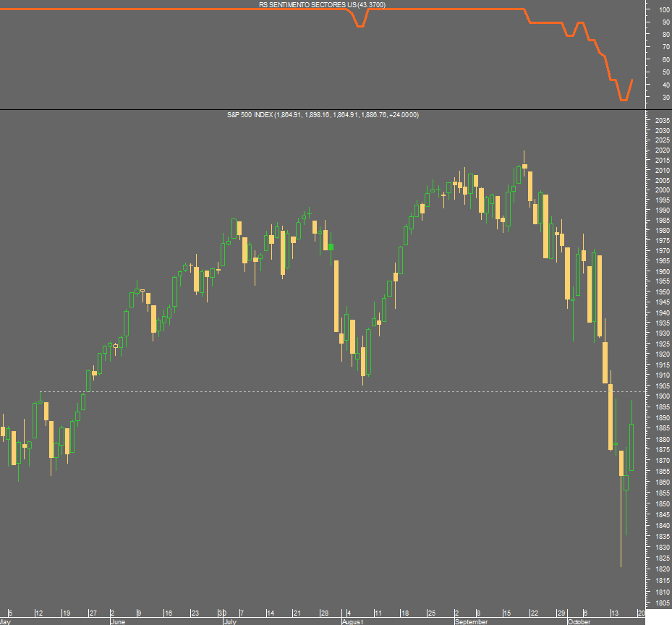Click the 2000 price axis label

pyautogui.click(x=662, y=190)
